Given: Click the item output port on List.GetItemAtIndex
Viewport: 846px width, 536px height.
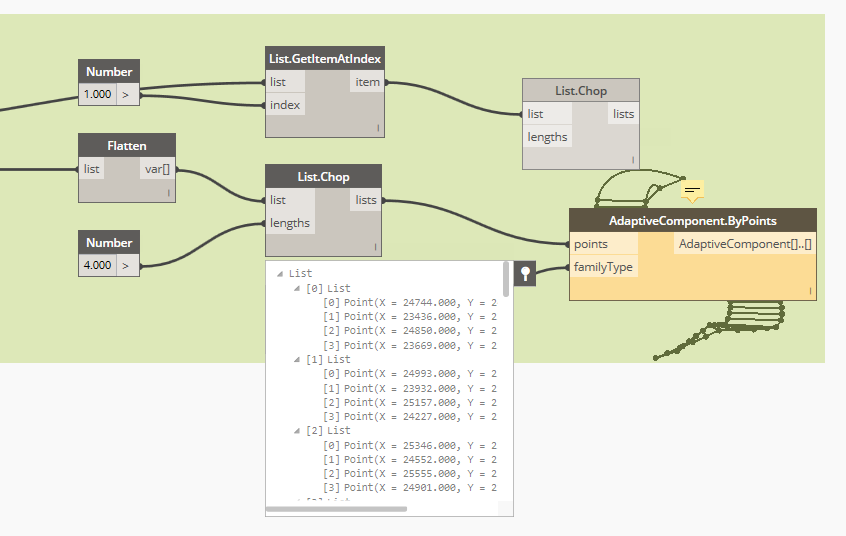Looking at the screenshot, I should click(x=367, y=82).
